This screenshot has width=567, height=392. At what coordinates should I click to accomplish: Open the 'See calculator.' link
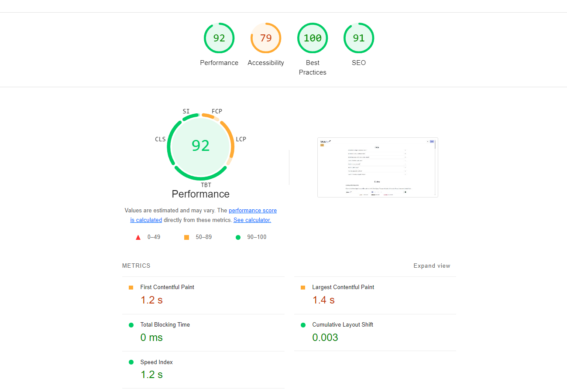click(x=252, y=220)
